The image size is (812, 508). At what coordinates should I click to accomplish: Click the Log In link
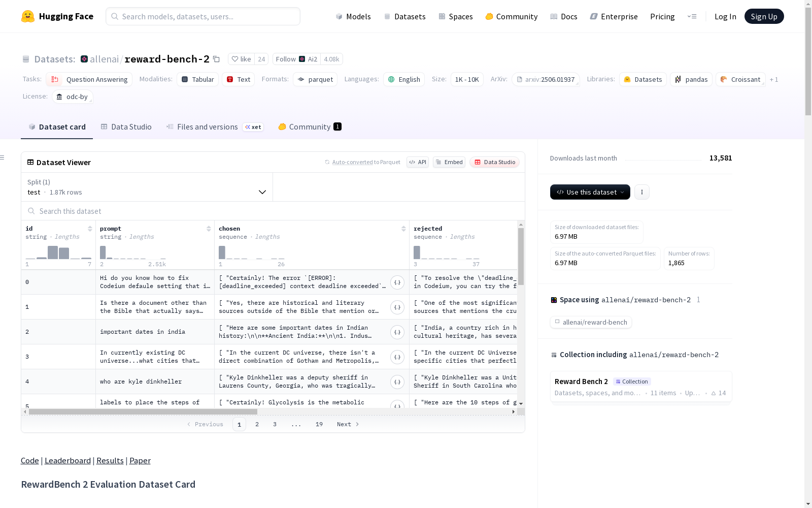[725, 16]
